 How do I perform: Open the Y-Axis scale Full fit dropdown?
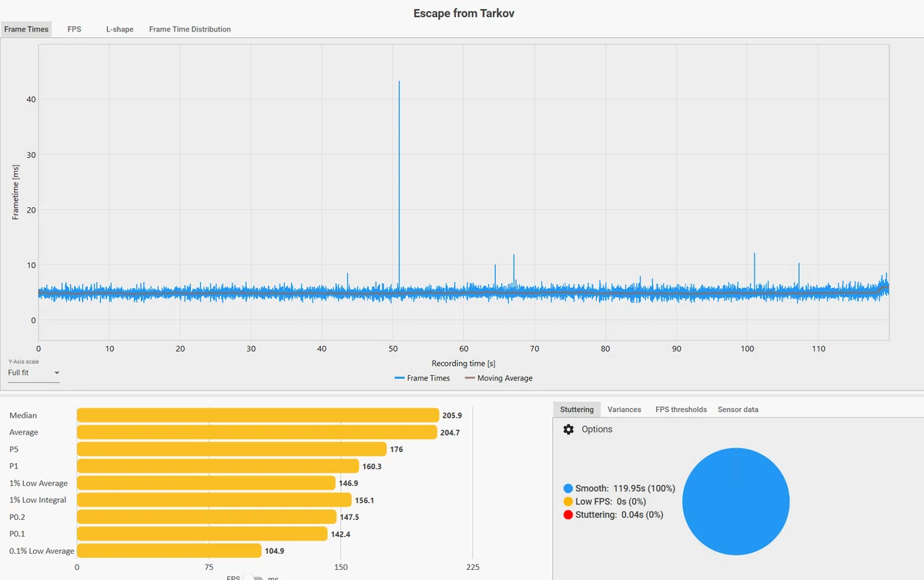[34, 373]
